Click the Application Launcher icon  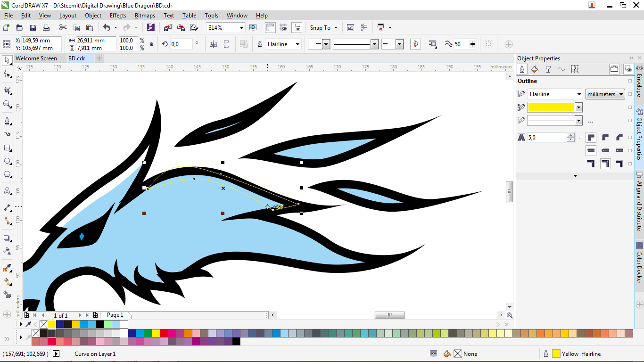[x=381, y=28]
